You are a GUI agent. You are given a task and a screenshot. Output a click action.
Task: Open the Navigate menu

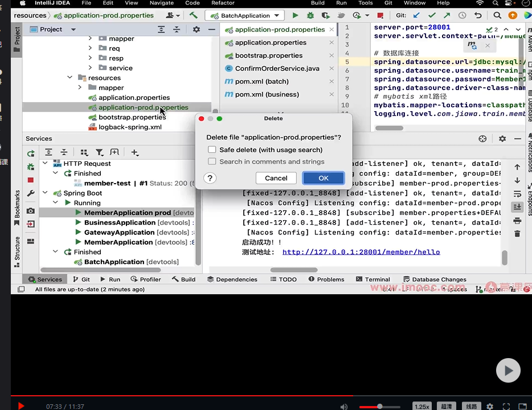coord(162,3)
